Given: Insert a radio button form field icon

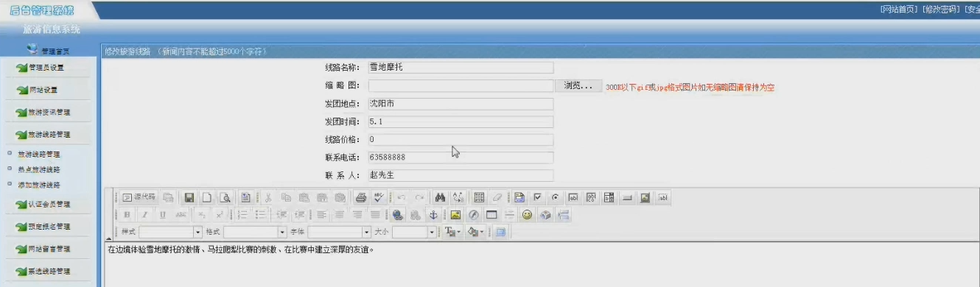Looking at the screenshot, I should pyautogui.click(x=555, y=197).
